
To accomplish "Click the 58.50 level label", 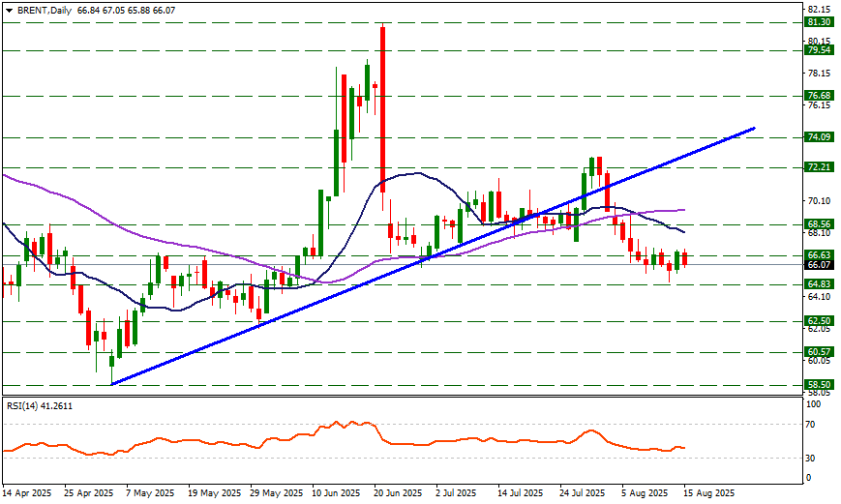I will click(x=820, y=384).
